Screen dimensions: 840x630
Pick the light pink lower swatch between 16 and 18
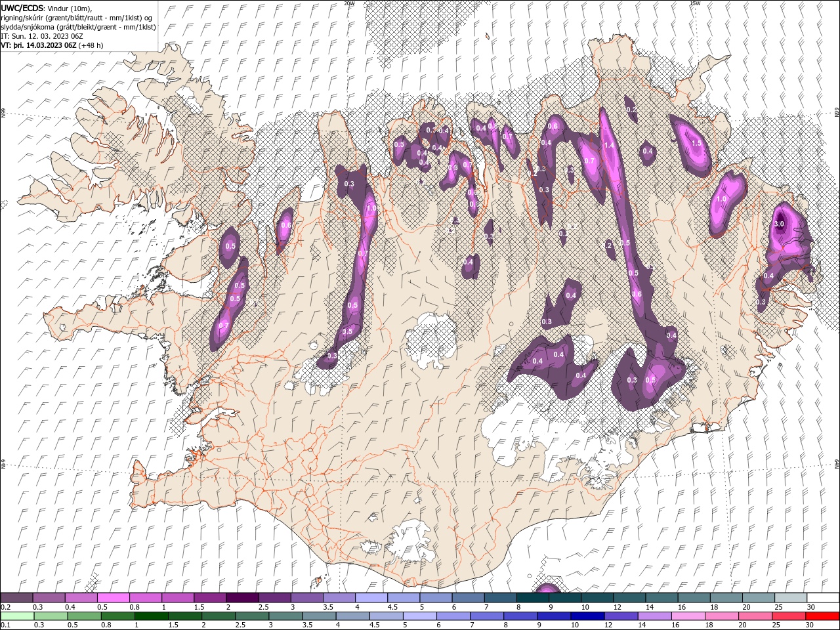(688, 616)
